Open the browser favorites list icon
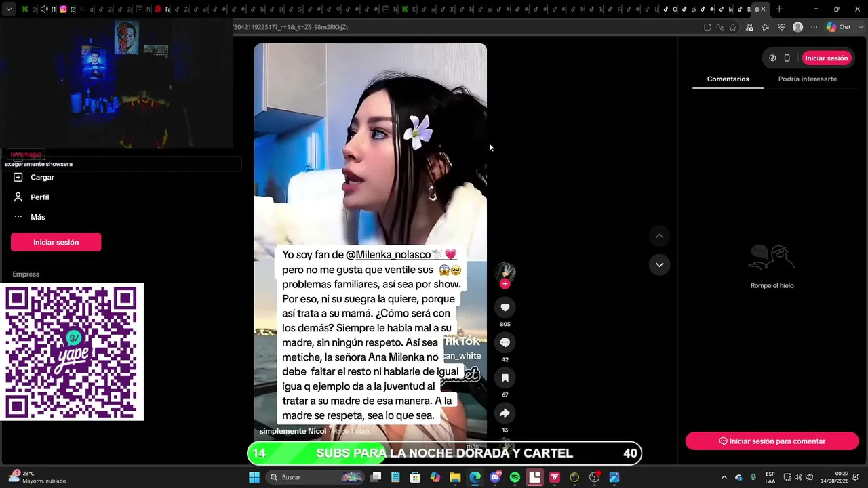 766,27
